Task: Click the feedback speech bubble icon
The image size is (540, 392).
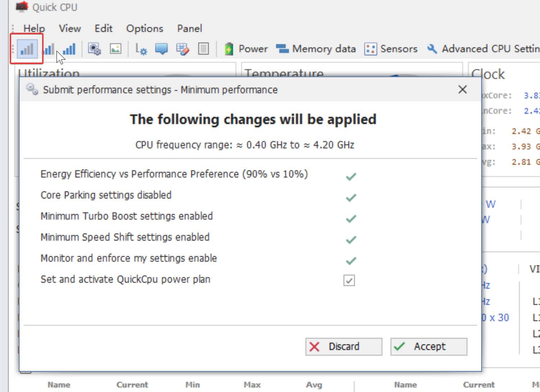Action: pyautogui.click(x=161, y=49)
